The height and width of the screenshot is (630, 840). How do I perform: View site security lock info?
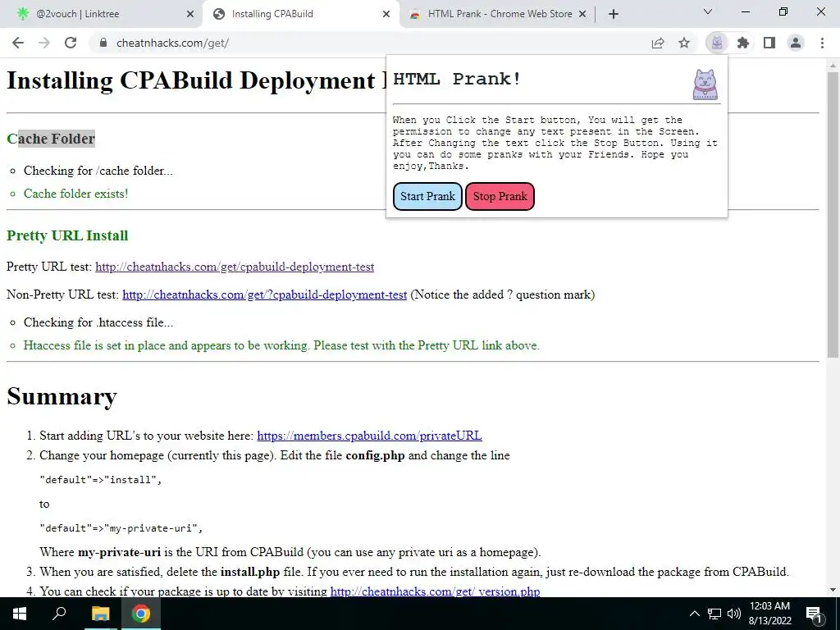click(103, 43)
